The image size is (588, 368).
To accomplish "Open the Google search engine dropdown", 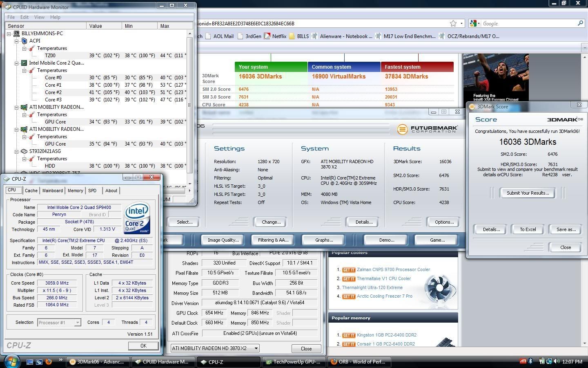I will tap(474, 24).
